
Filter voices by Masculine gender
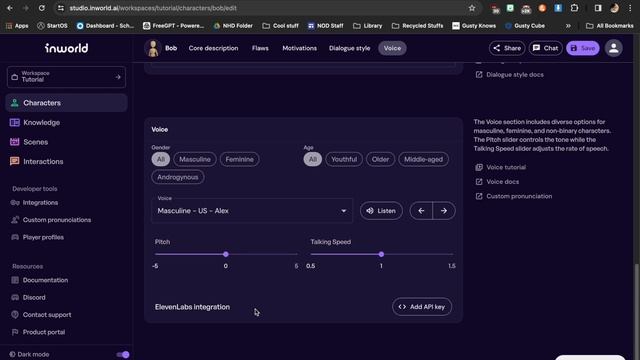[195, 159]
